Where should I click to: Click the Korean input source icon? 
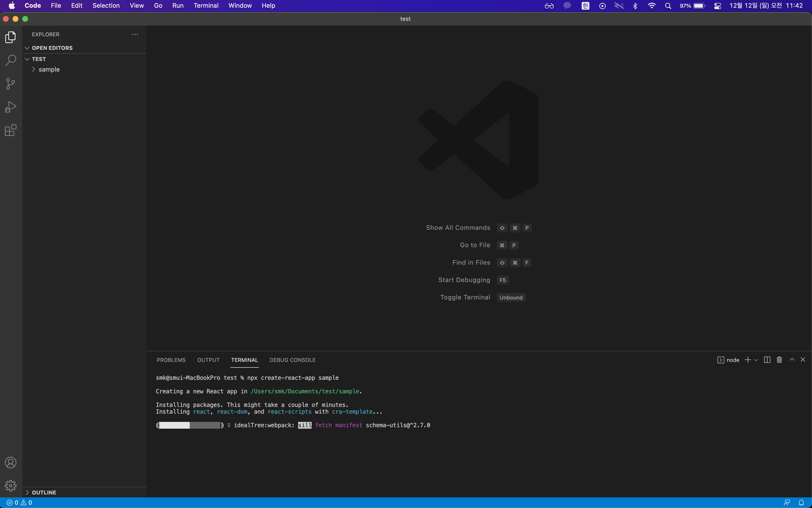586,6
